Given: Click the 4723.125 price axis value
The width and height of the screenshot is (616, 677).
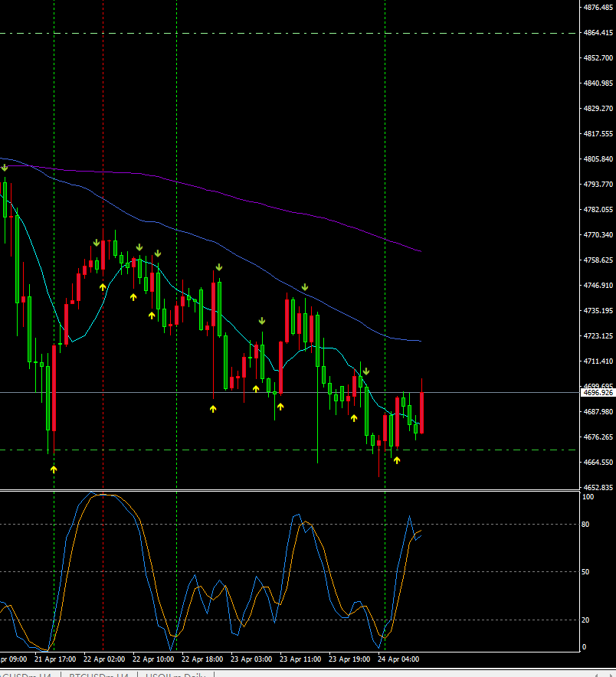Looking at the screenshot, I should coord(598,335).
